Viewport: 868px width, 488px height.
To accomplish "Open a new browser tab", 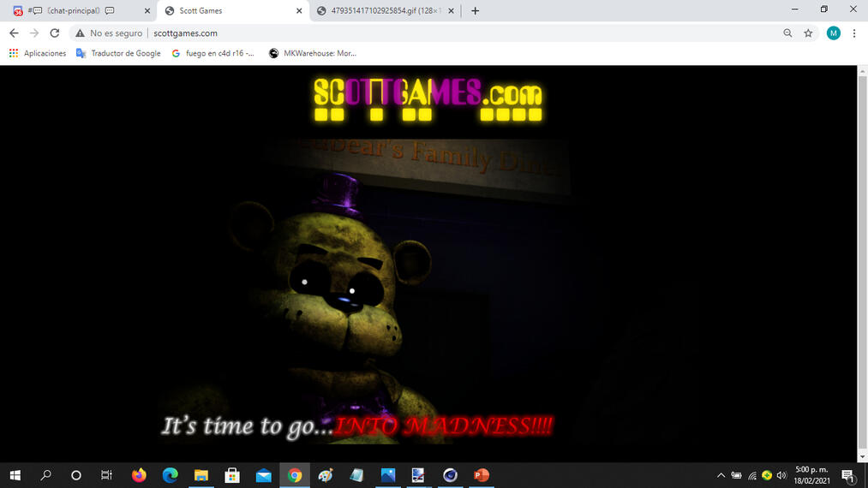I will pyautogui.click(x=475, y=10).
